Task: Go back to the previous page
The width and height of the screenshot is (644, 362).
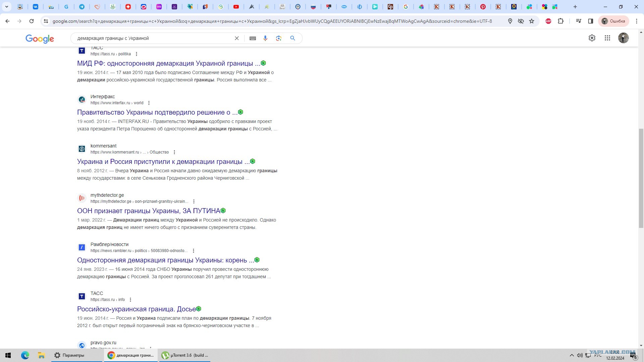Action: click(7, 21)
